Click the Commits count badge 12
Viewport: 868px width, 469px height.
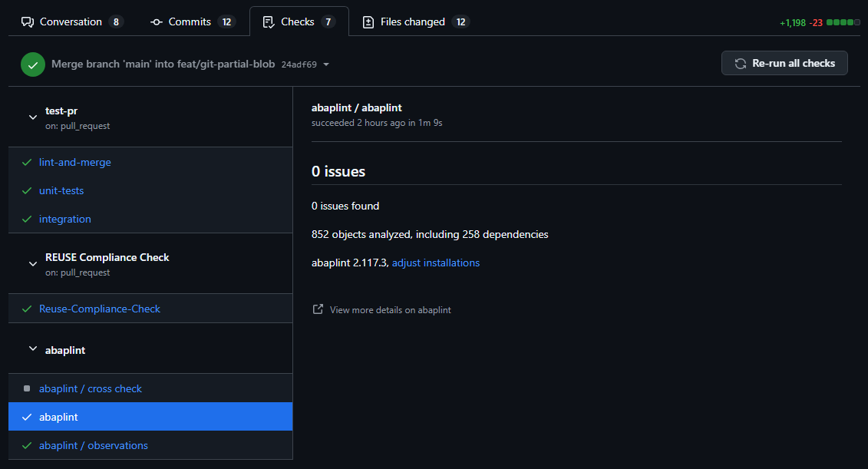[226, 22]
